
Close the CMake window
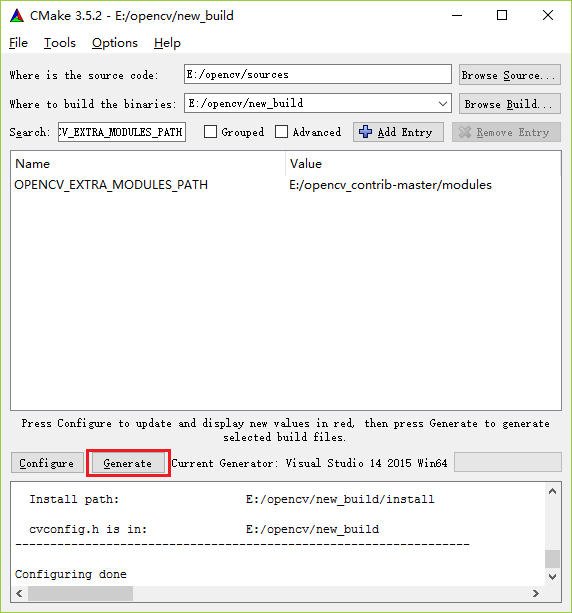click(x=548, y=15)
